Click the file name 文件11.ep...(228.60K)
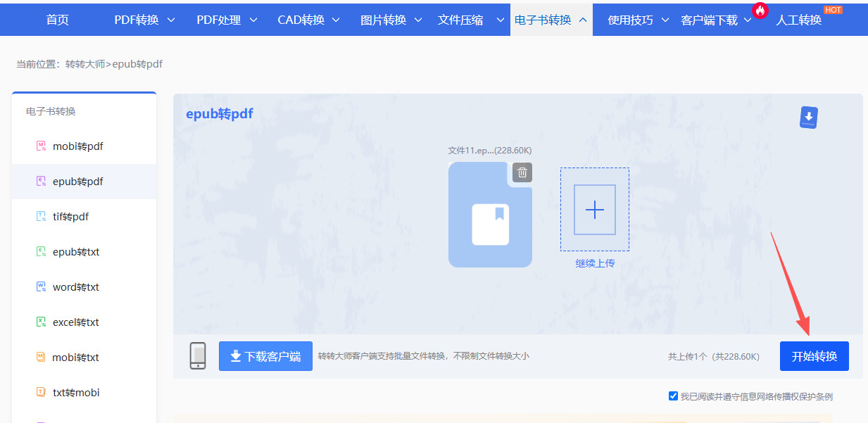868x423 pixels. pos(490,151)
